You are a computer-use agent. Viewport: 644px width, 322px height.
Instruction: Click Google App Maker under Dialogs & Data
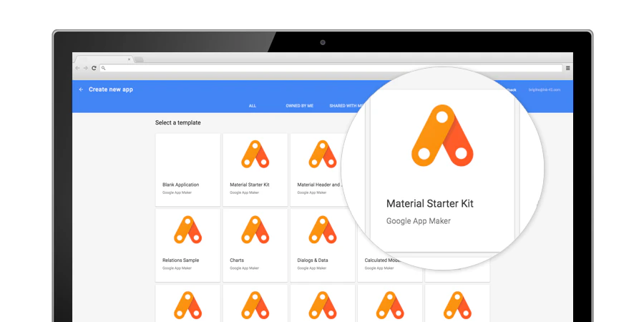point(312,268)
